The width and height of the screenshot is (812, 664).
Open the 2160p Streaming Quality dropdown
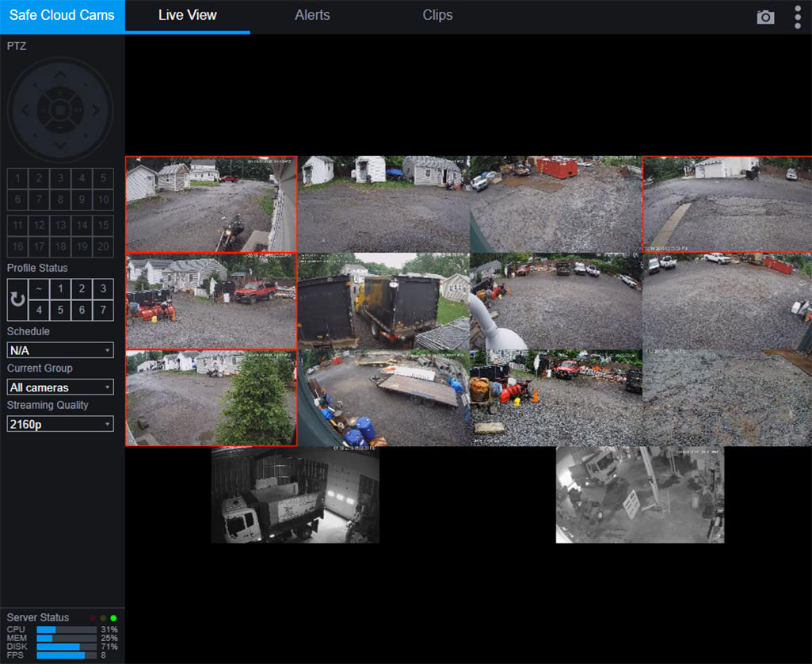pos(60,423)
